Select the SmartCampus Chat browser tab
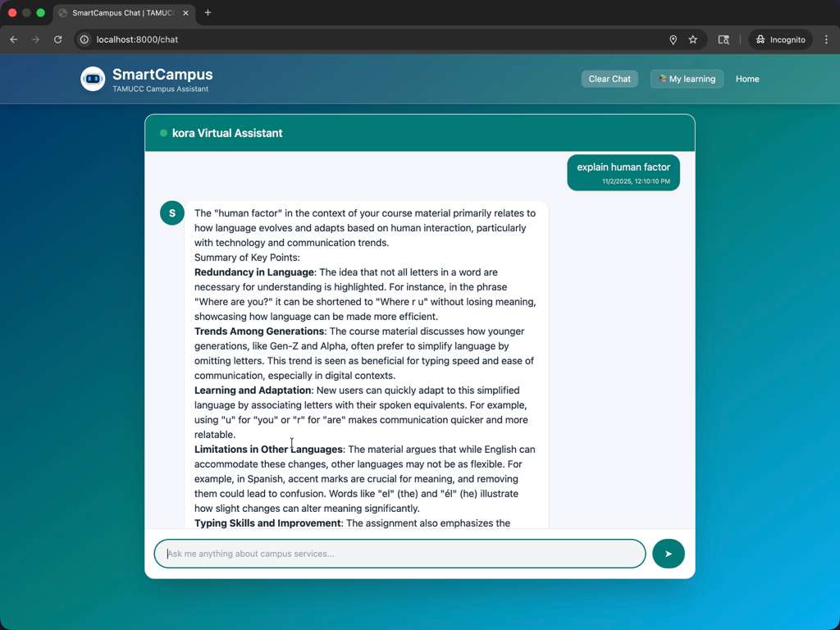 (x=125, y=13)
